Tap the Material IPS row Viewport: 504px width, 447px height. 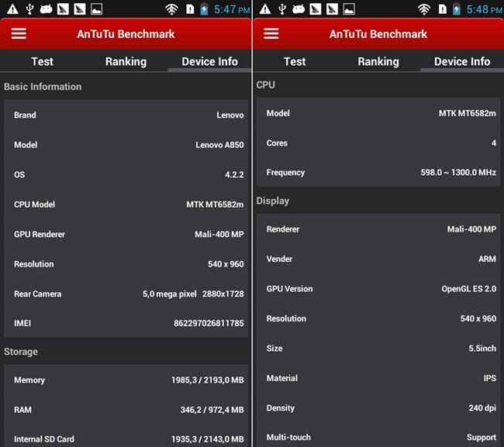[378, 378]
